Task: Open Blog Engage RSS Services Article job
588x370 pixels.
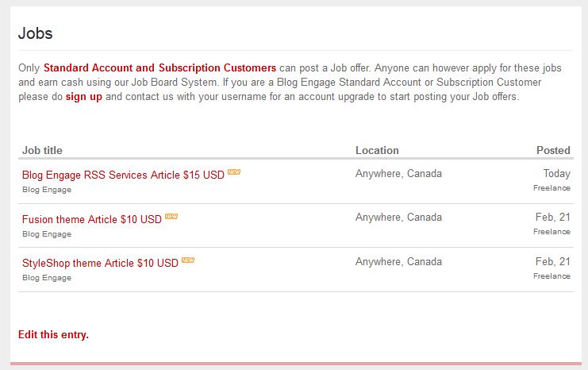Action: [x=123, y=175]
